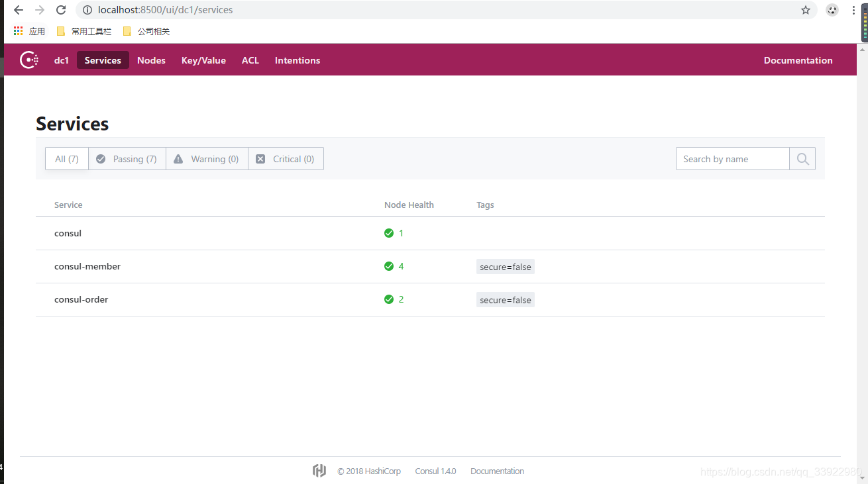Click the Tags column header
The image size is (868, 484).
coord(485,205)
